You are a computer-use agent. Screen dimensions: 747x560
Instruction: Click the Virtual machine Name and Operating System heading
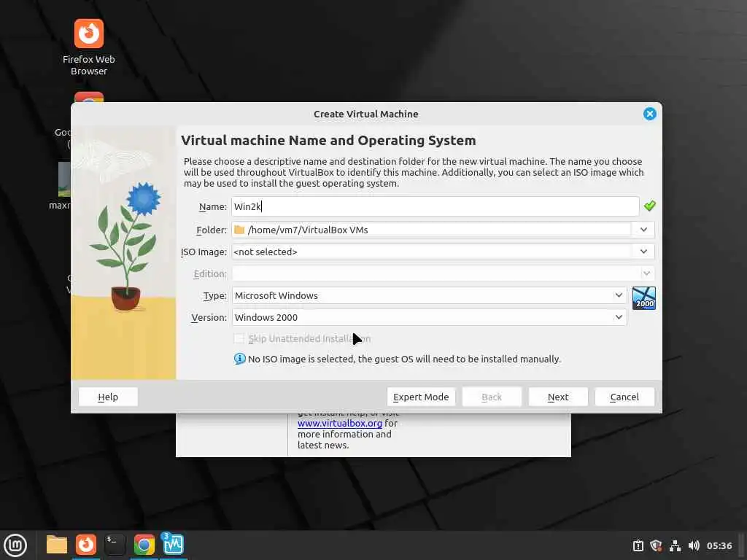pos(328,141)
